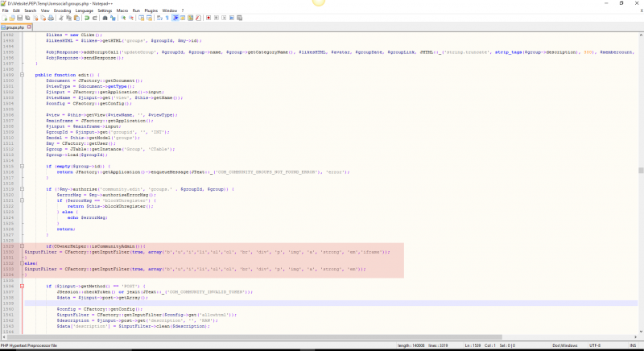Open the Encoding menu
The image size is (644, 351).
click(x=63, y=10)
